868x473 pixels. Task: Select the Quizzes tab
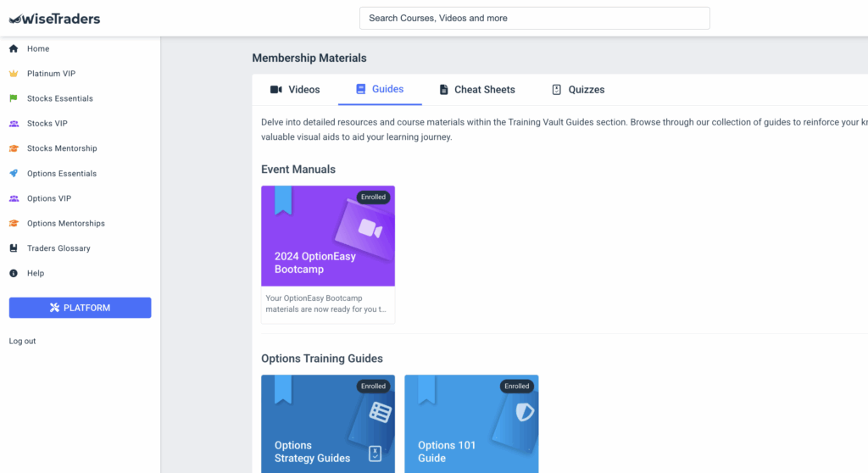(x=578, y=90)
